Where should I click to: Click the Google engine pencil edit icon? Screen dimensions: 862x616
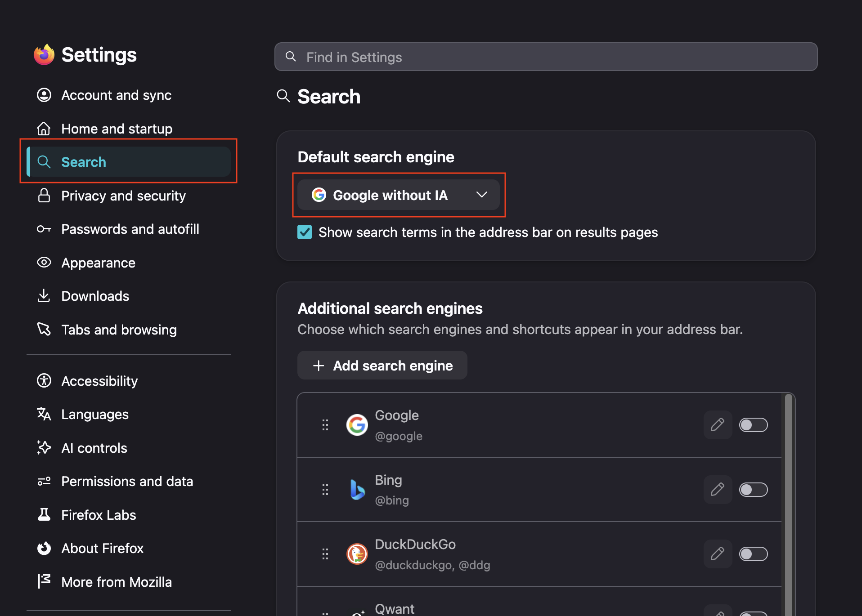click(x=718, y=425)
